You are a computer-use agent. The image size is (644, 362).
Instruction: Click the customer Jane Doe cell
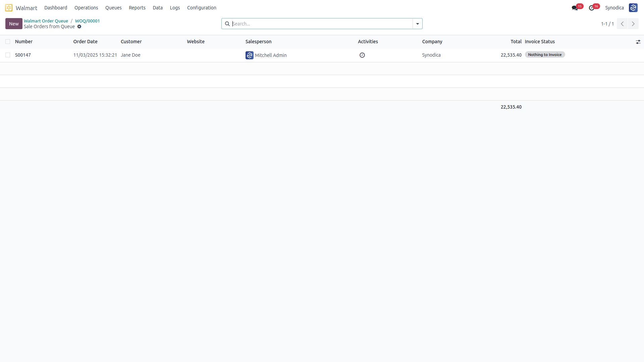point(130,55)
